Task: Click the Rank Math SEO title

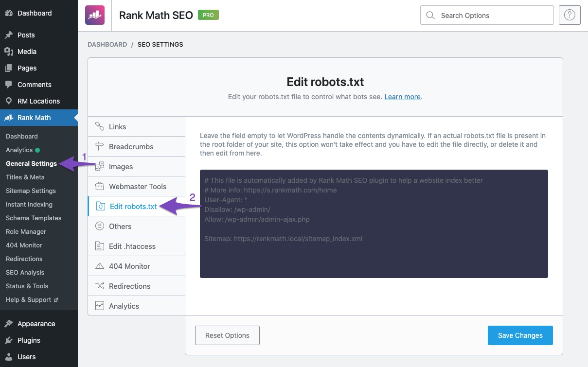Action: pos(156,15)
